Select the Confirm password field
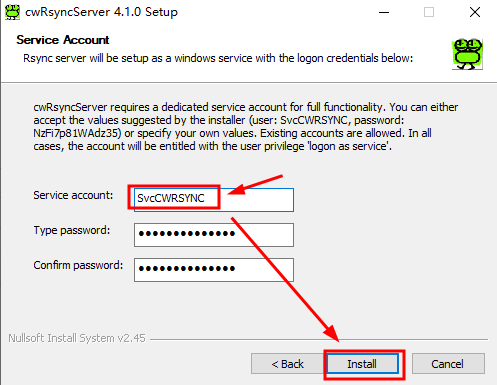 [214, 270]
